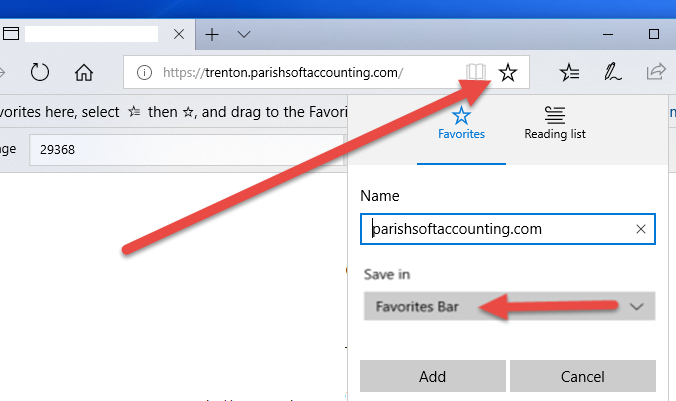Click the Add button
Image resolution: width=676 pixels, height=401 pixels.
pos(432,376)
